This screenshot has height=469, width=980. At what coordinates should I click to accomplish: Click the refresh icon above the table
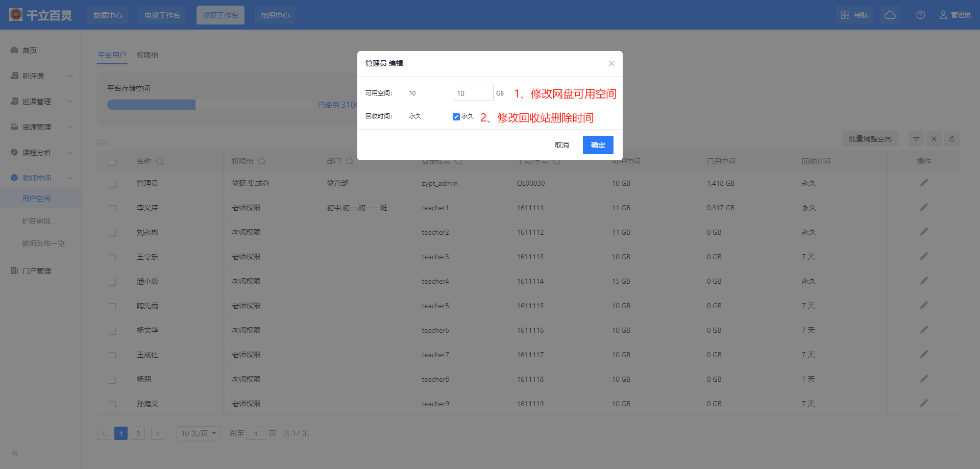[952, 139]
